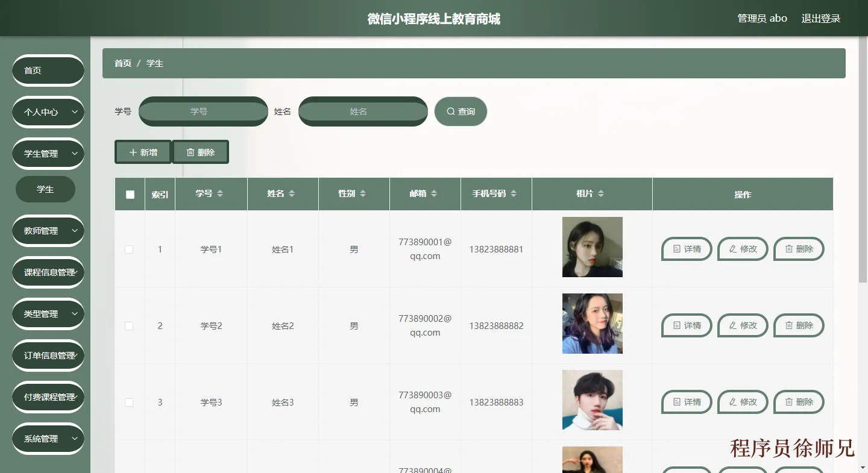Expand the 系统管理 sidebar menu
This screenshot has height=473, width=868.
tap(48, 439)
